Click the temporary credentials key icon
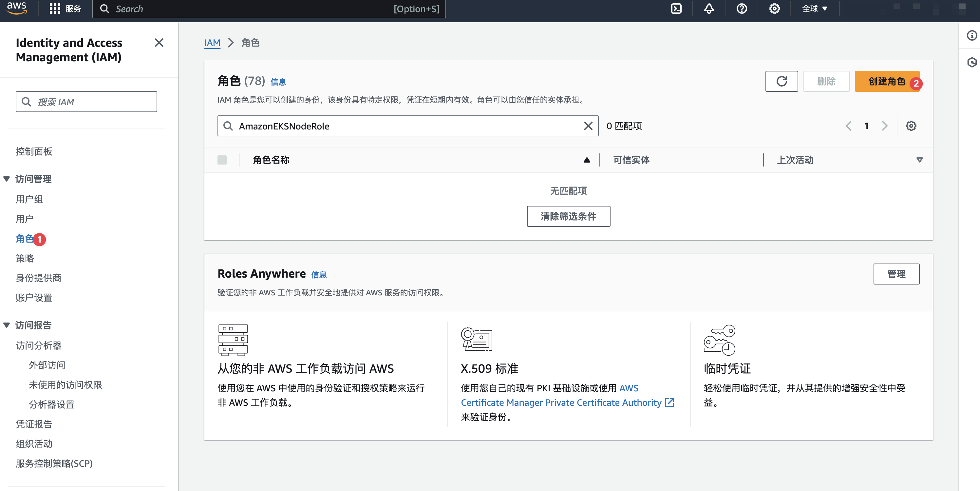The width and height of the screenshot is (980, 491). click(719, 340)
